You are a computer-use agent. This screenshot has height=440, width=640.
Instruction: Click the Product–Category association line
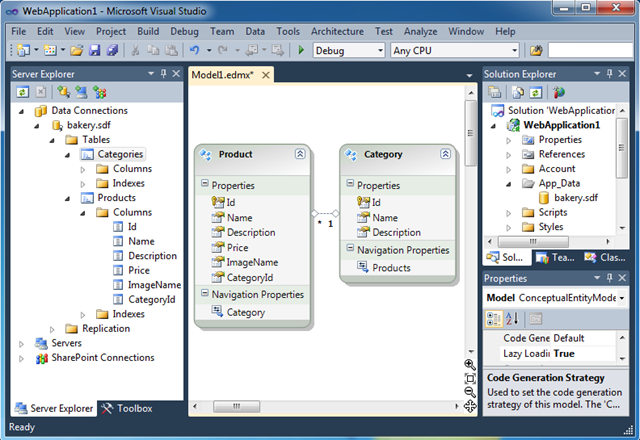click(x=325, y=213)
